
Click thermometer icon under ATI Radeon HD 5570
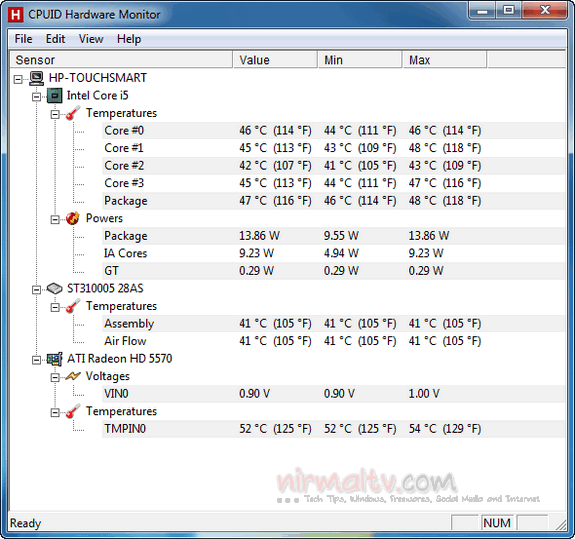pos(73,411)
